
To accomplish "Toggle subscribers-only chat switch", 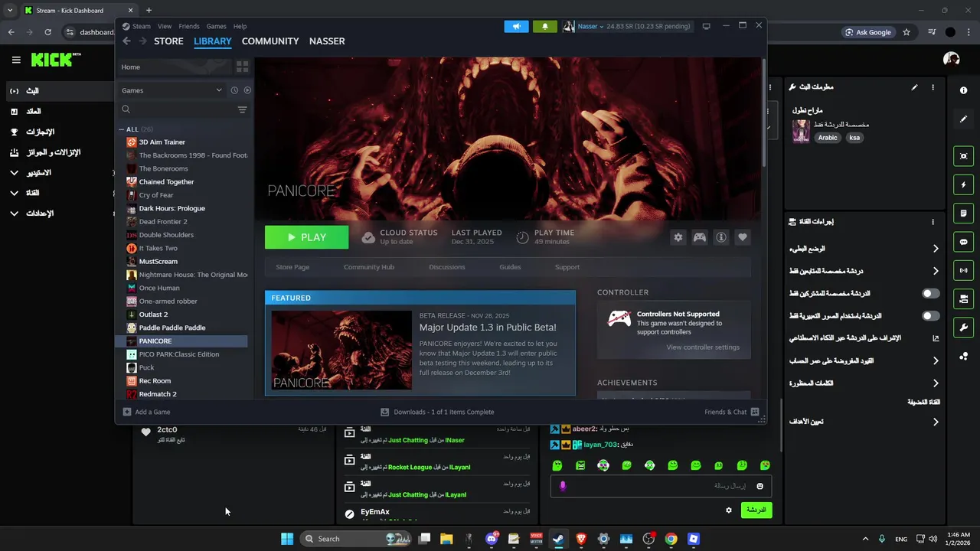I will (930, 293).
